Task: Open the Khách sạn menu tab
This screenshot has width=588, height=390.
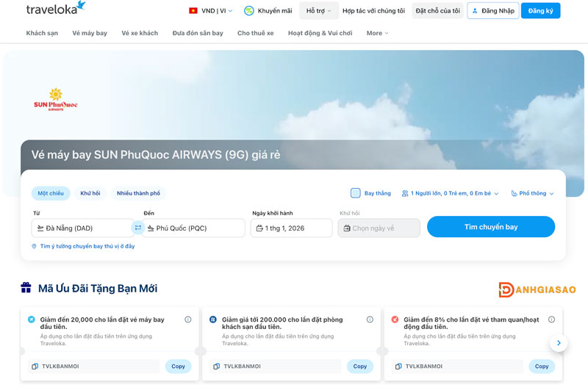Action: [42, 33]
